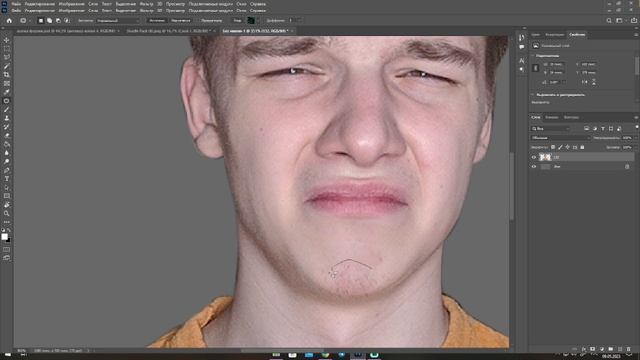
Task: Hide the Фон background layer eye icon
Action: click(534, 167)
